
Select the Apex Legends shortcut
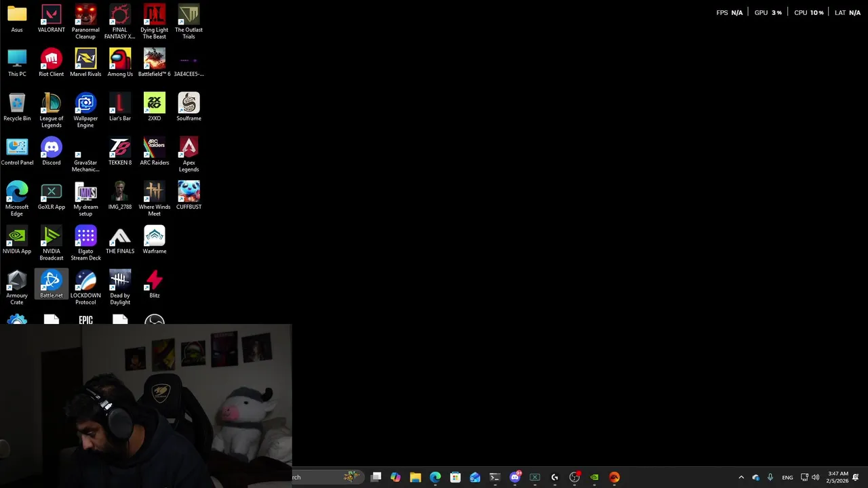click(189, 155)
